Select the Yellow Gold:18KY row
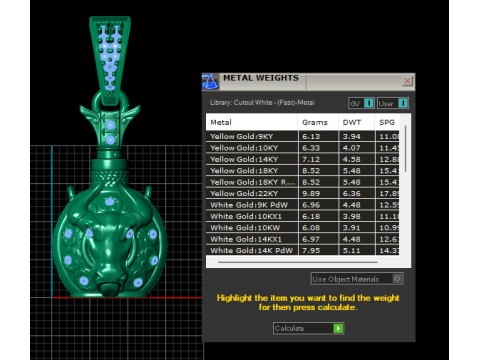The image size is (480, 360). click(302, 171)
